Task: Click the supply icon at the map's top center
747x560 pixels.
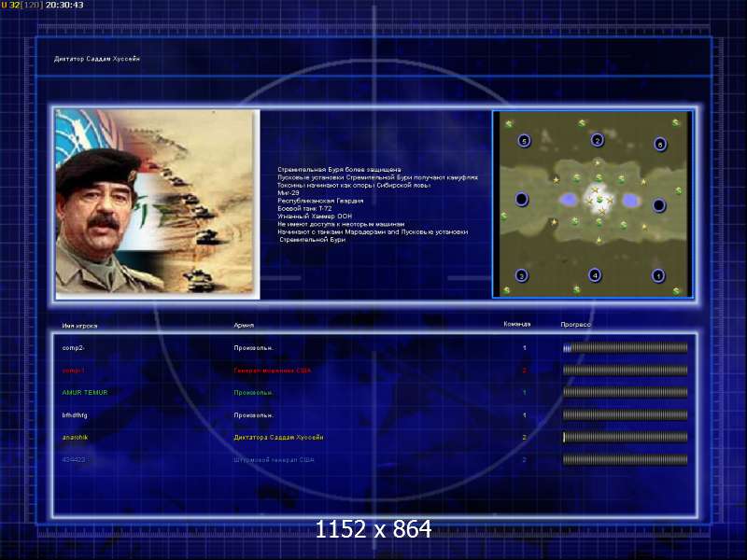Action: [x=582, y=123]
